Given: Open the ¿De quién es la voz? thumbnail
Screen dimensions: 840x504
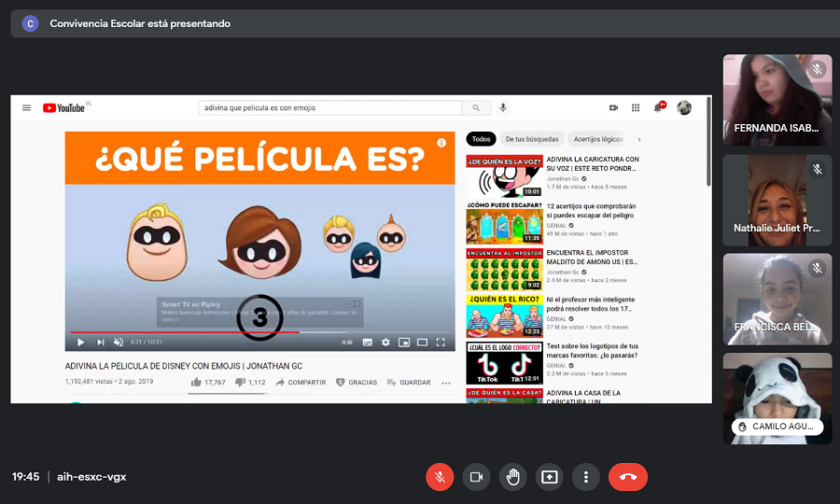Looking at the screenshot, I should [505, 176].
